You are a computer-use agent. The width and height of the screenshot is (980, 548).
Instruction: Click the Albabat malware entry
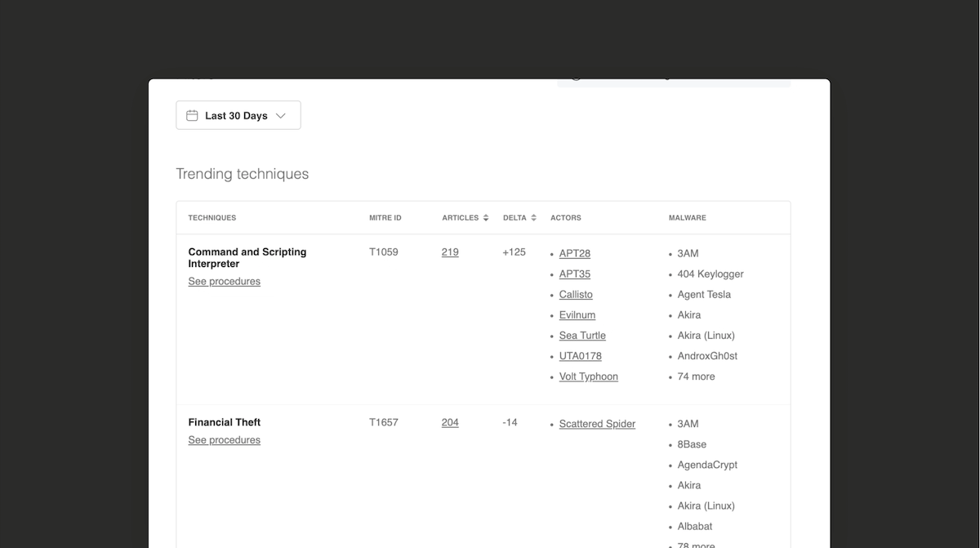[x=695, y=526]
